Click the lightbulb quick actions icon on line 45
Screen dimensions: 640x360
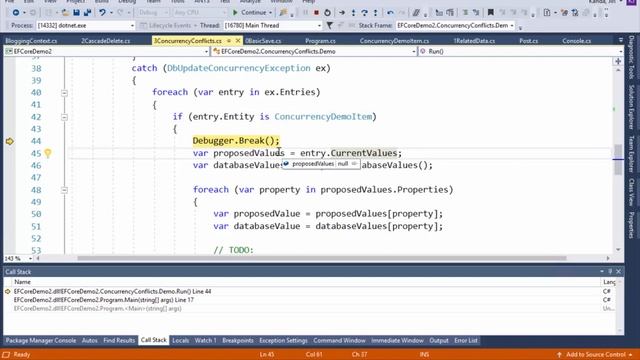click(48, 153)
